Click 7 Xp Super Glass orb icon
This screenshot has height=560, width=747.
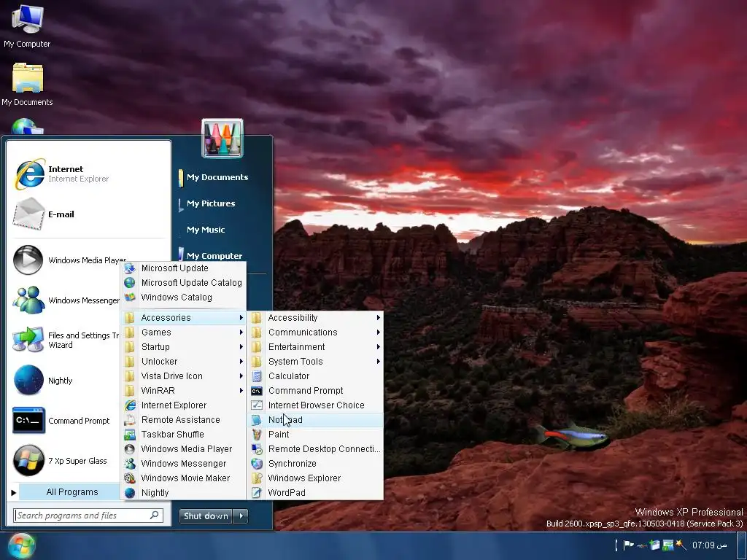click(28, 461)
